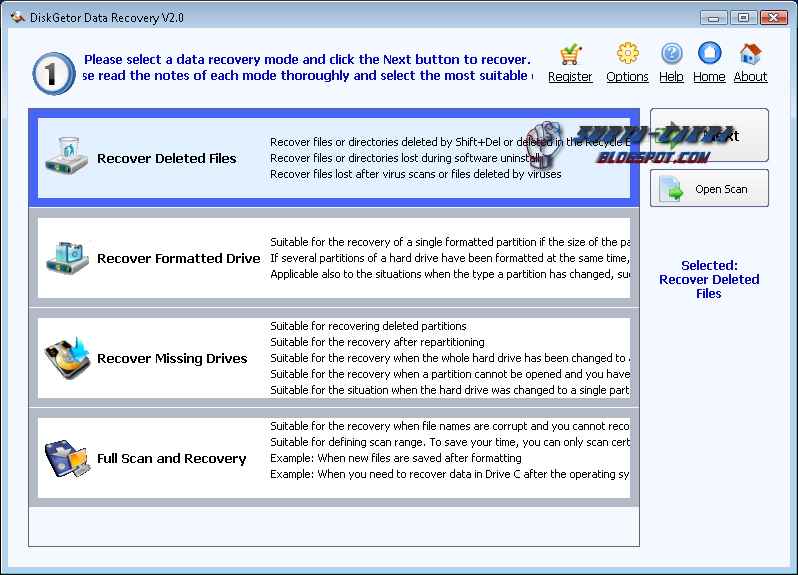Click the Full Scan and Recovery icon

pyautogui.click(x=67, y=458)
